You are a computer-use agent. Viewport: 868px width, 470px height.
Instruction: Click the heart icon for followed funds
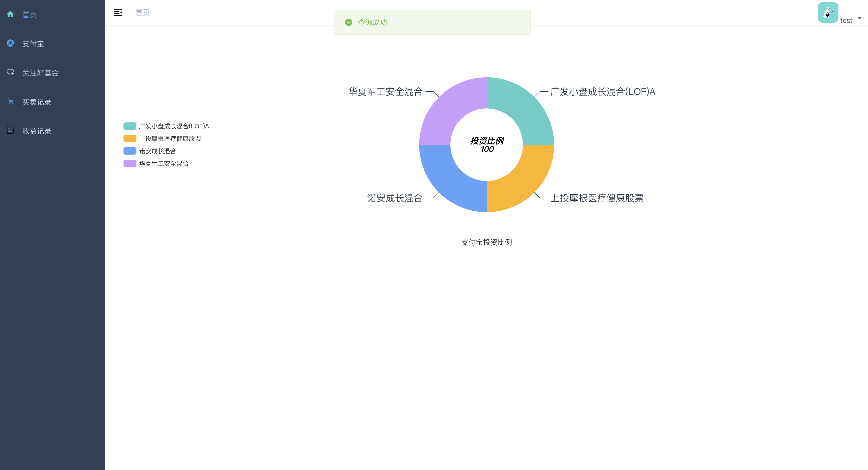pos(10,72)
